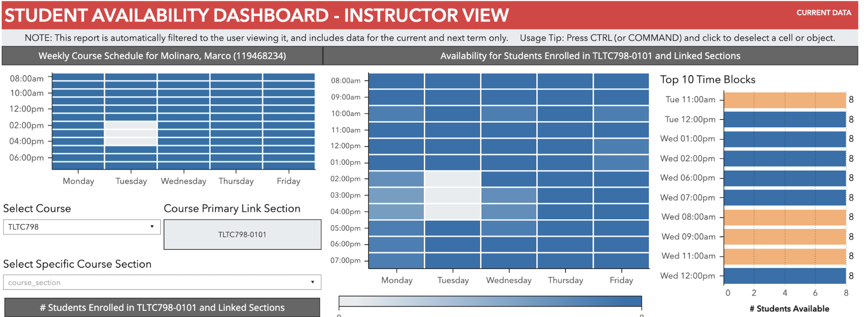The width and height of the screenshot is (868, 317).
Task: Click the CURRENT DATA label in the header
Action: (824, 13)
